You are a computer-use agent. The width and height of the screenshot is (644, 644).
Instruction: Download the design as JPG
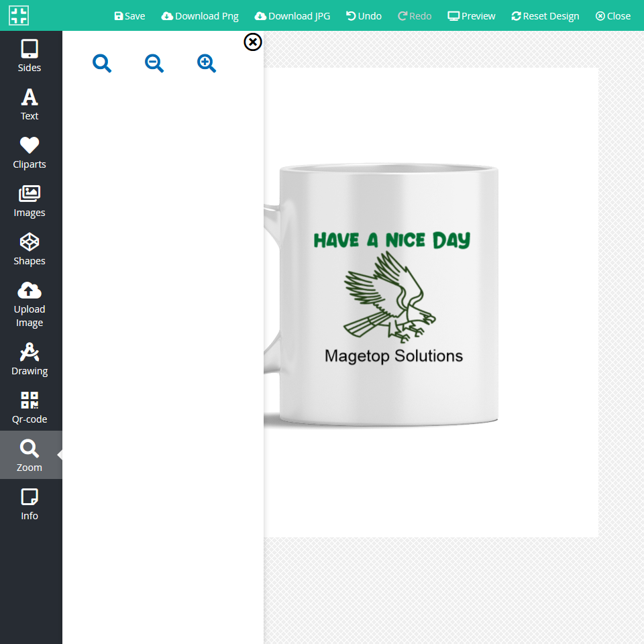tap(292, 16)
